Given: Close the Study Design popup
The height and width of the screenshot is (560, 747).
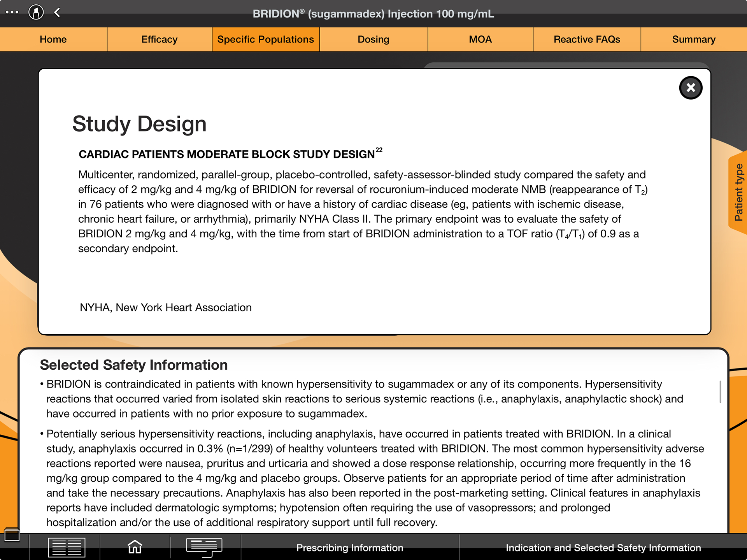Looking at the screenshot, I should coord(691,88).
